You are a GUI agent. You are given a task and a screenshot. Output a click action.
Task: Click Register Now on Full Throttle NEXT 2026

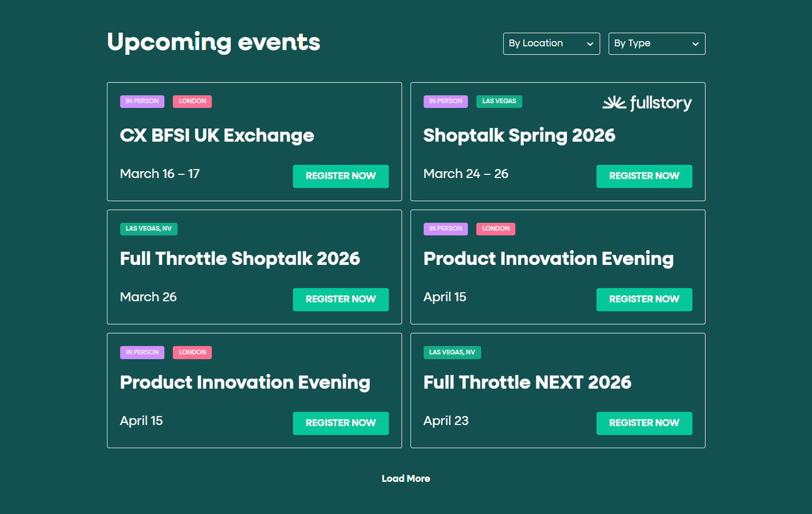[644, 423]
